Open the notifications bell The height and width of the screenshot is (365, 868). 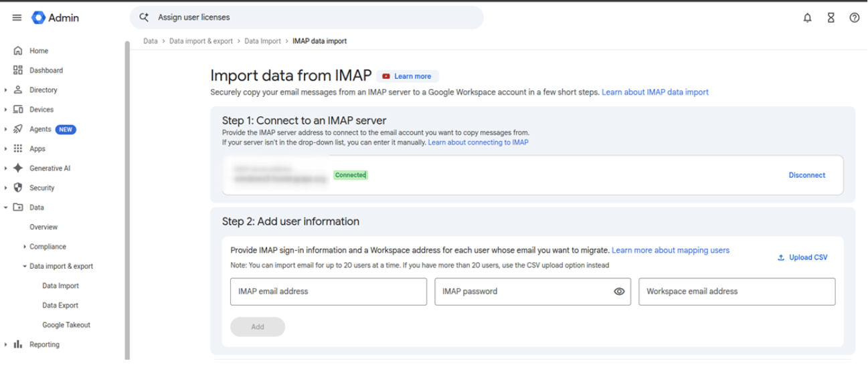[x=808, y=18]
